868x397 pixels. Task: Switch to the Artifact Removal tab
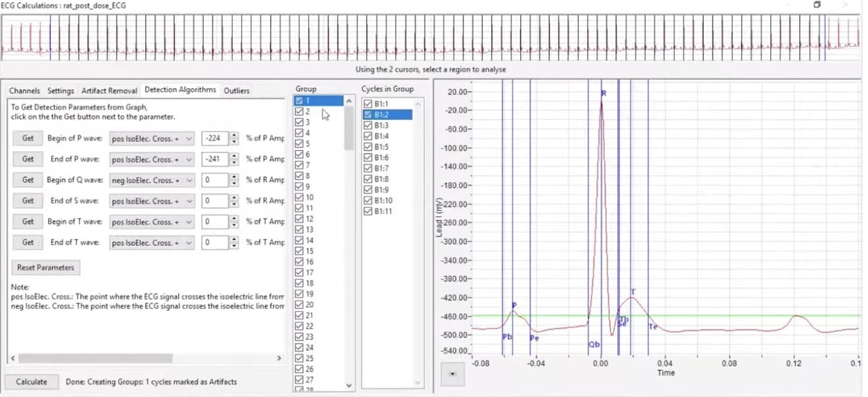pyautogui.click(x=109, y=90)
